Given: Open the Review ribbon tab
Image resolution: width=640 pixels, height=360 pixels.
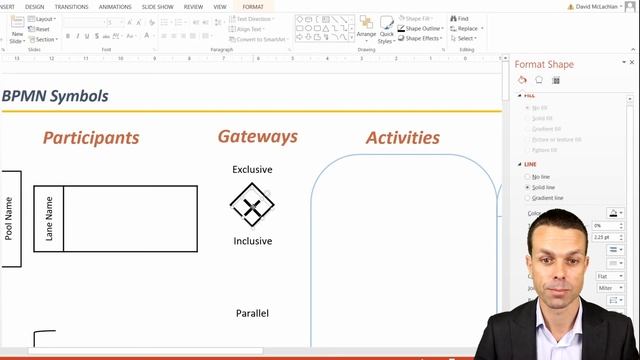Looking at the screenshot, I should tap(193, 7).
